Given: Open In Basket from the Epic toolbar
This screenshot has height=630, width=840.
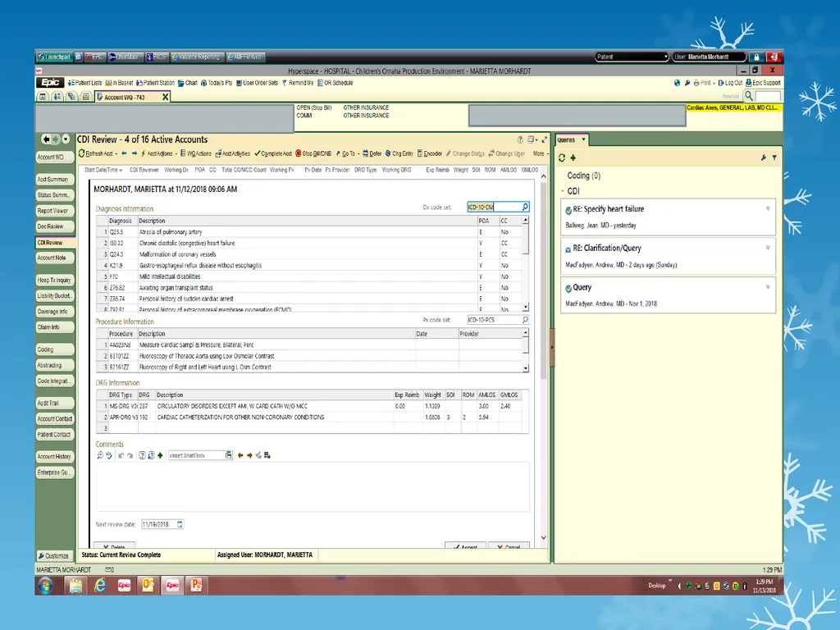Looking at the screenshot, I should [x=119, y=83].
